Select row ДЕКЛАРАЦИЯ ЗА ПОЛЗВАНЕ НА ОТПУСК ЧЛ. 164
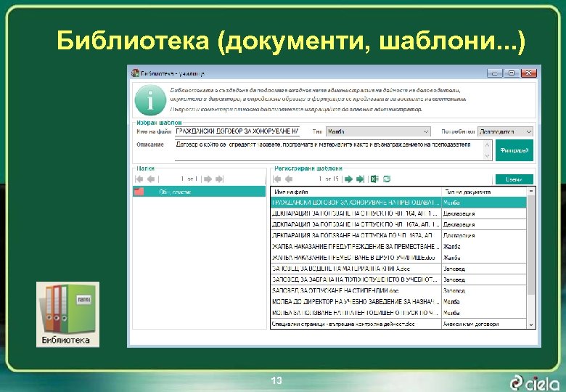This screenshot has width=566, height=392. [x=398, y=213]
